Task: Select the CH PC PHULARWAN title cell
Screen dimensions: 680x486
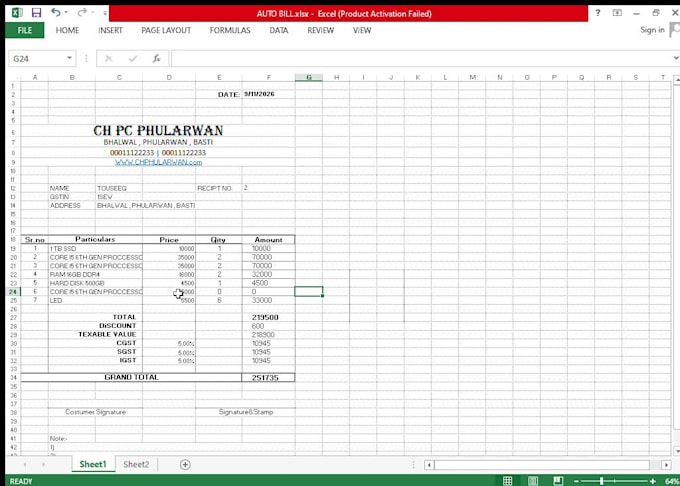Action: tap(158, 130)
